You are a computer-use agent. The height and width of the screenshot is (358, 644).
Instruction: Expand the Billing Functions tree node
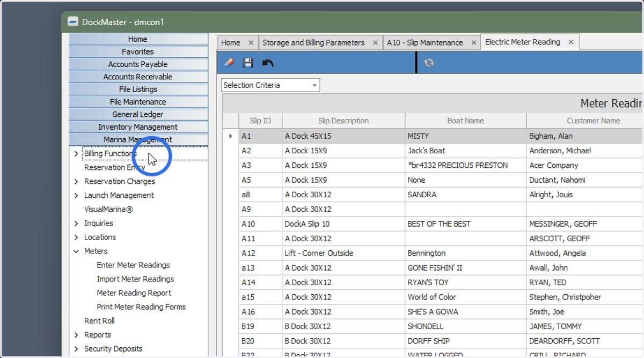click(76, 154)
